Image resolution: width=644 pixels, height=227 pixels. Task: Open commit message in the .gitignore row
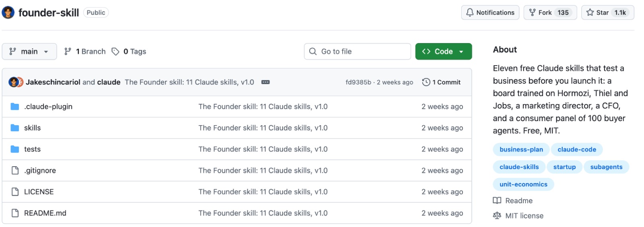pyautogui.click(x=263, y=171)
